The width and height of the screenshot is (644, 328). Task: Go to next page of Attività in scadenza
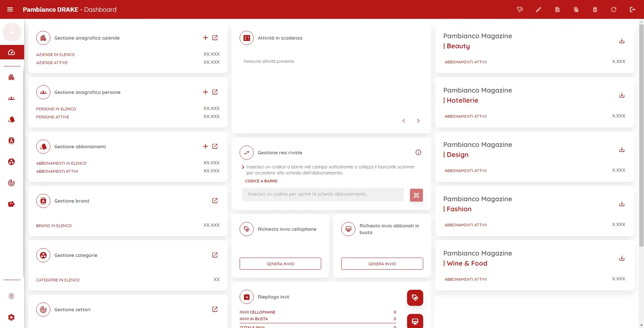pyautogui.click(x=418, y=121)
